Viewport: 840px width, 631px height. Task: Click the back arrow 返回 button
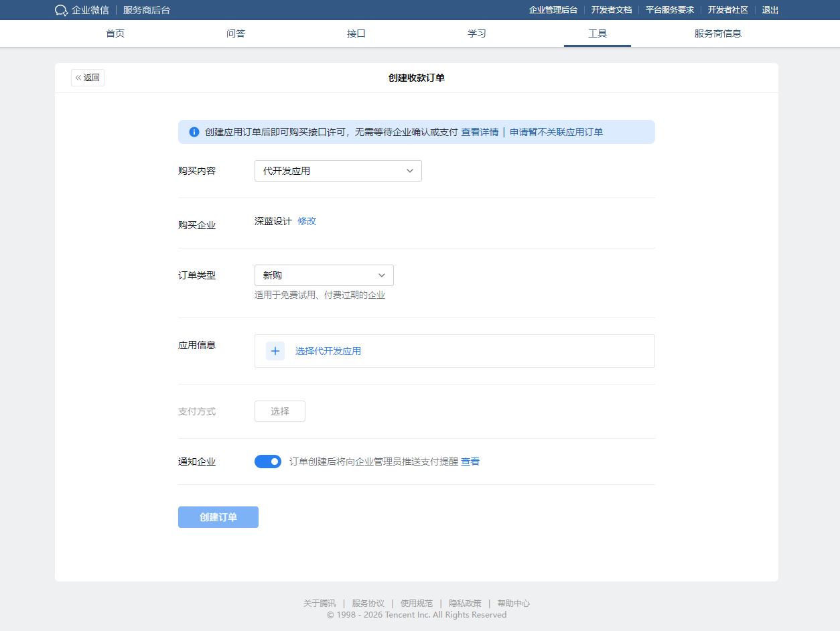[88, 78]
